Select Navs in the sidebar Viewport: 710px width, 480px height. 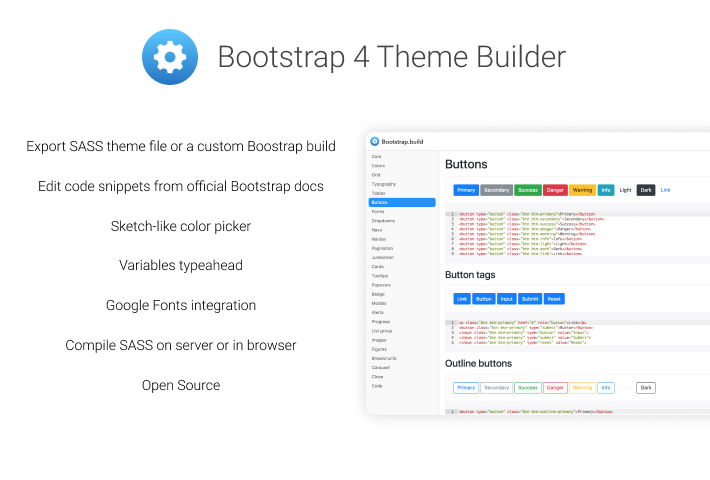tap(377, 230)
